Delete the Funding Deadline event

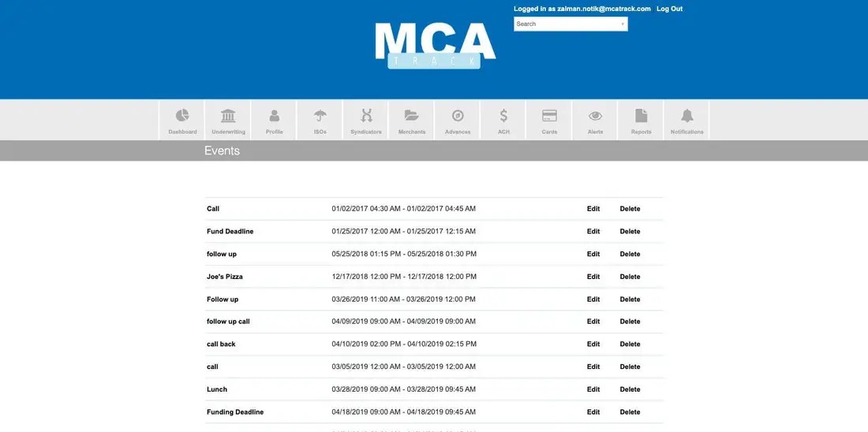pyautogui.click(x=630, y=412)
